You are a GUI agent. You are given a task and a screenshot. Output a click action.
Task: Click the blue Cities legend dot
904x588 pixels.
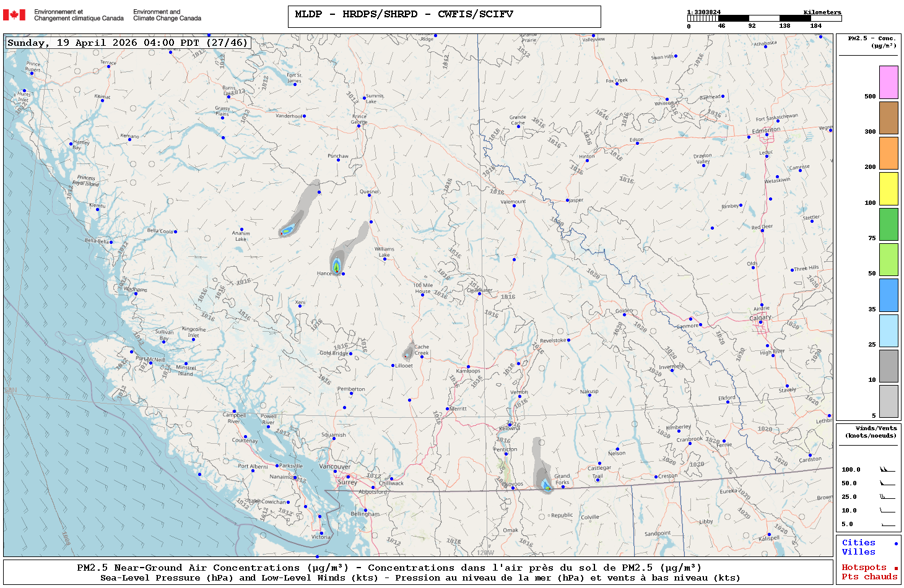coord(895,543)
